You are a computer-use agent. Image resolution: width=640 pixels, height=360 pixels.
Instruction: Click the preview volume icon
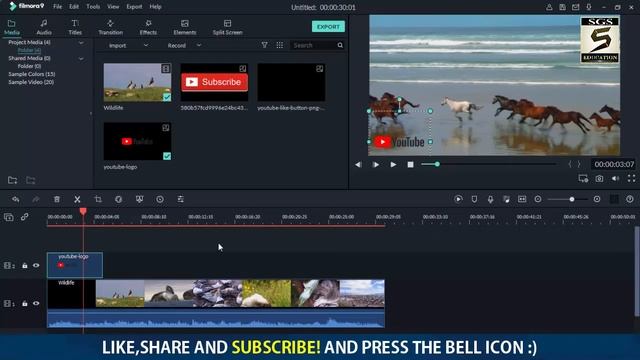[x=616, y=179]
